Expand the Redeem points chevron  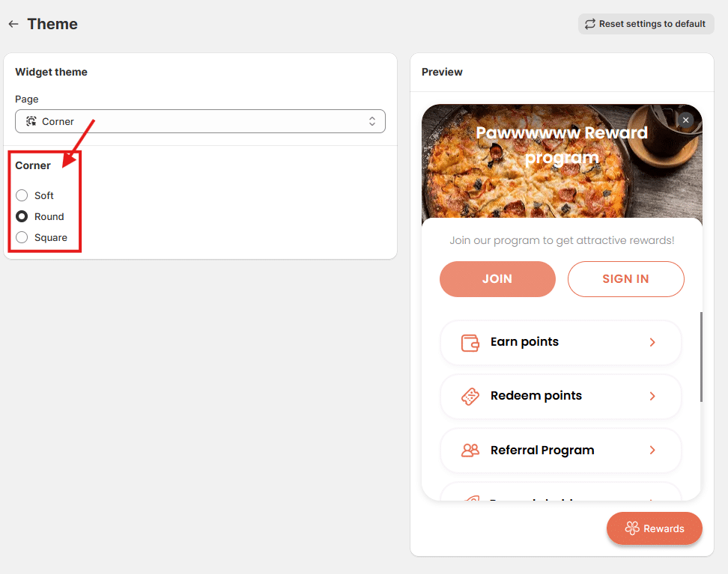pos(652,396)
